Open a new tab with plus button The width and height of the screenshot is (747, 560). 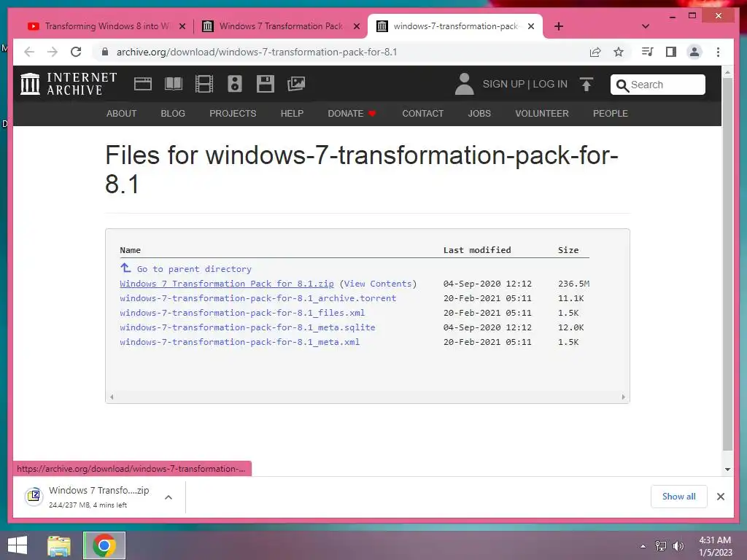pyautogui.click(x=559, y=26)
